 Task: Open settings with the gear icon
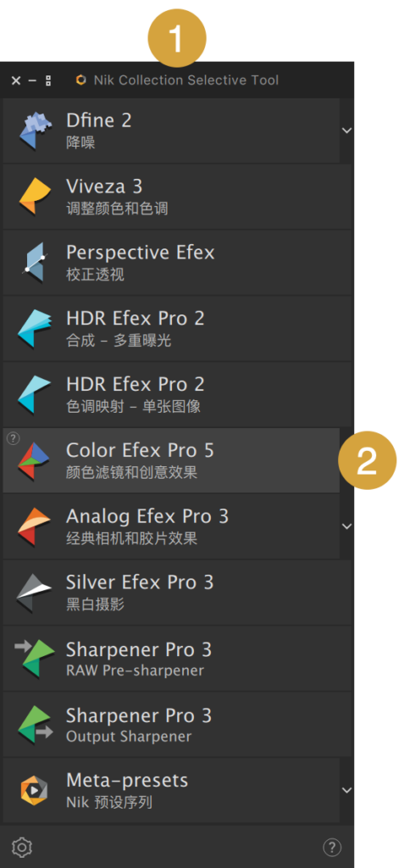pos(22,847)
